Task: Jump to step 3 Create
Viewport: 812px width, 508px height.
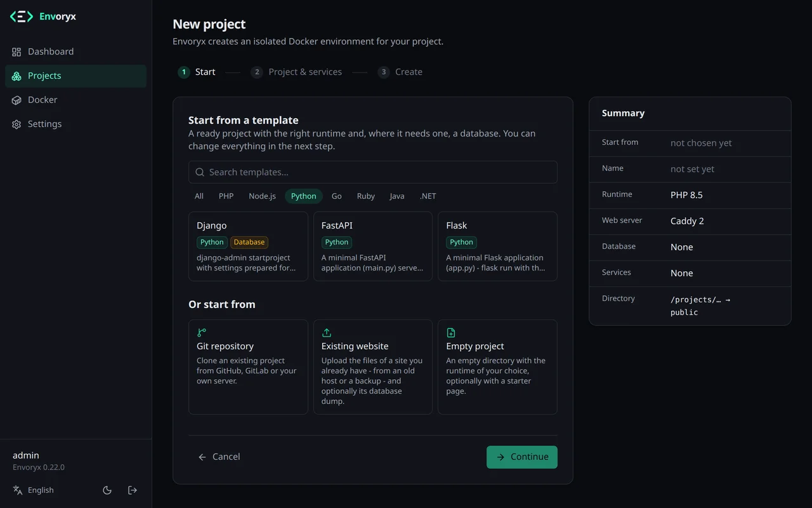Action: (x=400, y=72)
